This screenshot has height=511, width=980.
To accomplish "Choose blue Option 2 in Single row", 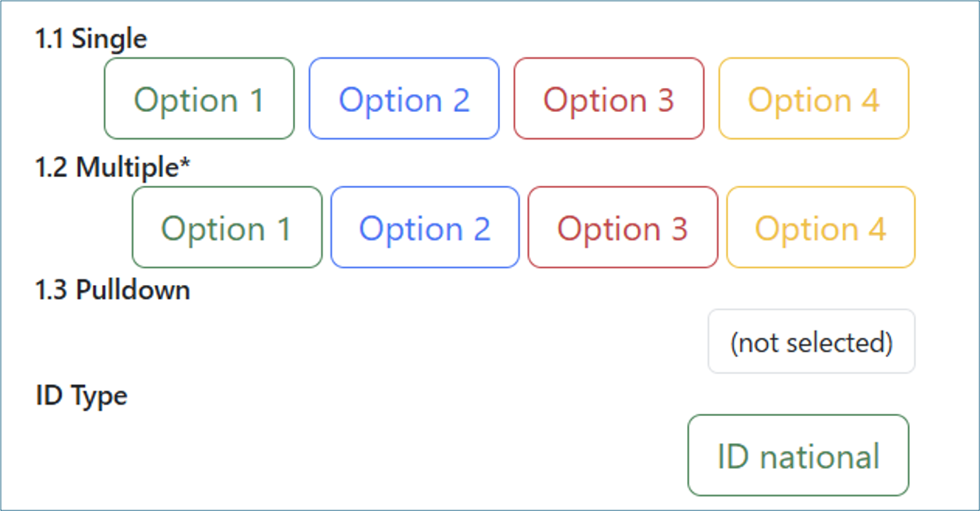I will (x=404, y=99).
